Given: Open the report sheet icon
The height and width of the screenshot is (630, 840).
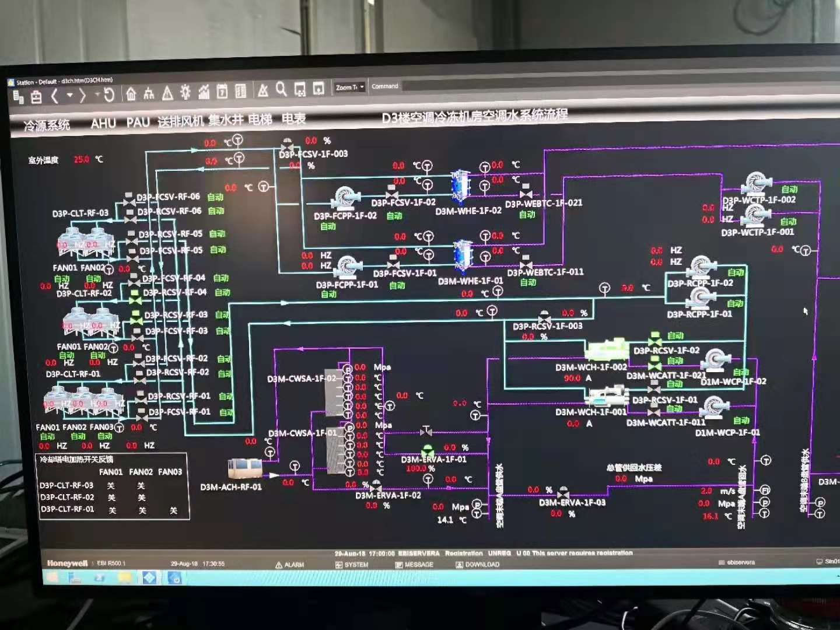Looking at the screenshot, I should (x=241, y=90).
